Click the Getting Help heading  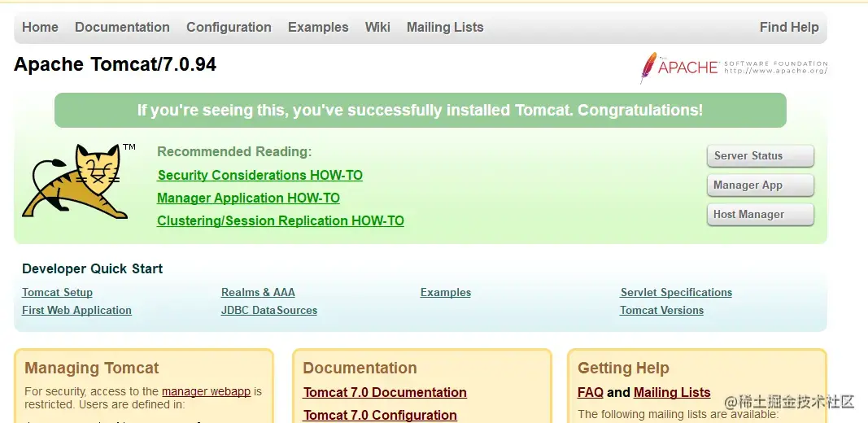coord(623,368)
